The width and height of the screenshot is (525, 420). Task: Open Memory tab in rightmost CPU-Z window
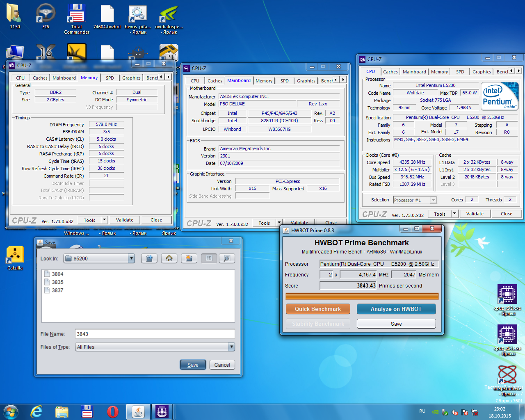tap(439, 72)
